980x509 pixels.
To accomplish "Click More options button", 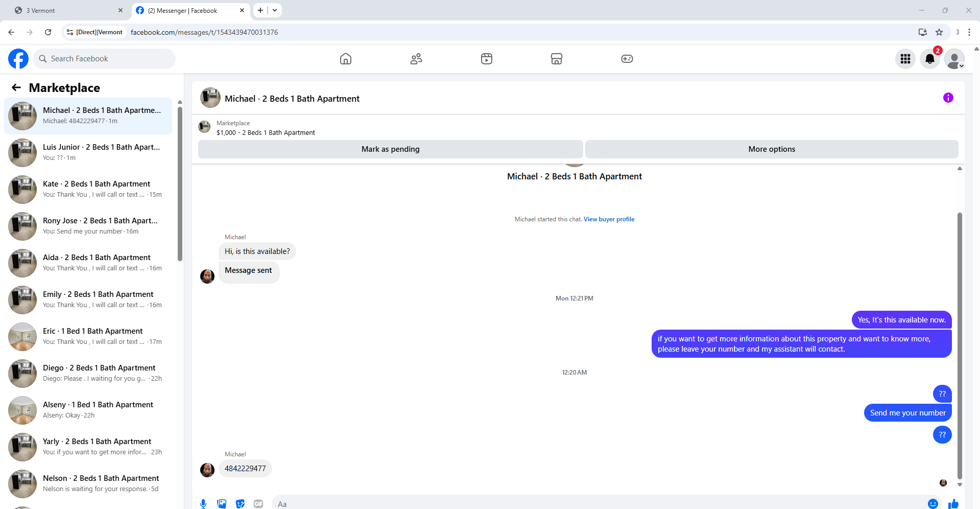I will pyautogui.click(x=772, y=149).
